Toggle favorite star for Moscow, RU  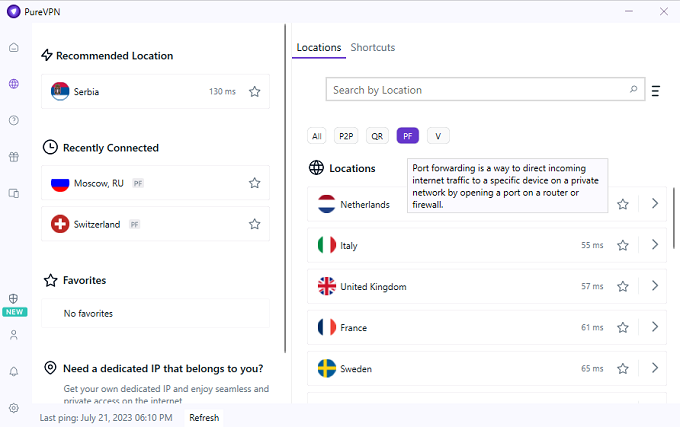(254, 183)
